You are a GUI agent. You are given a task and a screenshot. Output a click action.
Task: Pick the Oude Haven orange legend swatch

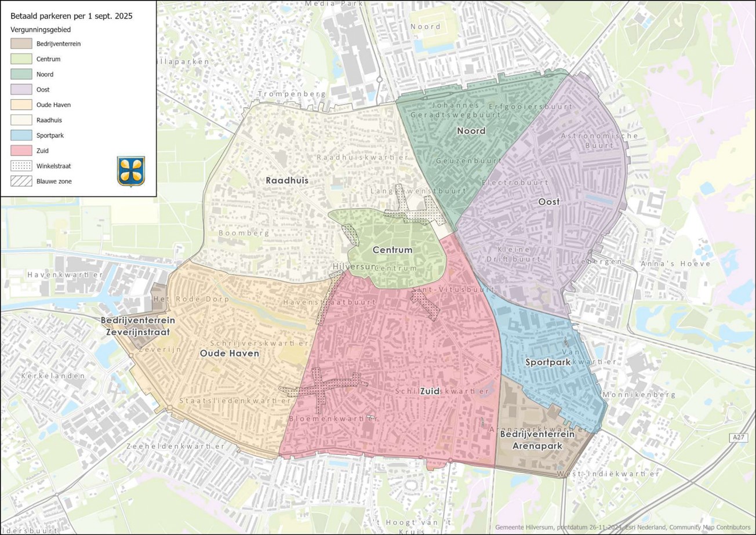(x=21, y=105)
